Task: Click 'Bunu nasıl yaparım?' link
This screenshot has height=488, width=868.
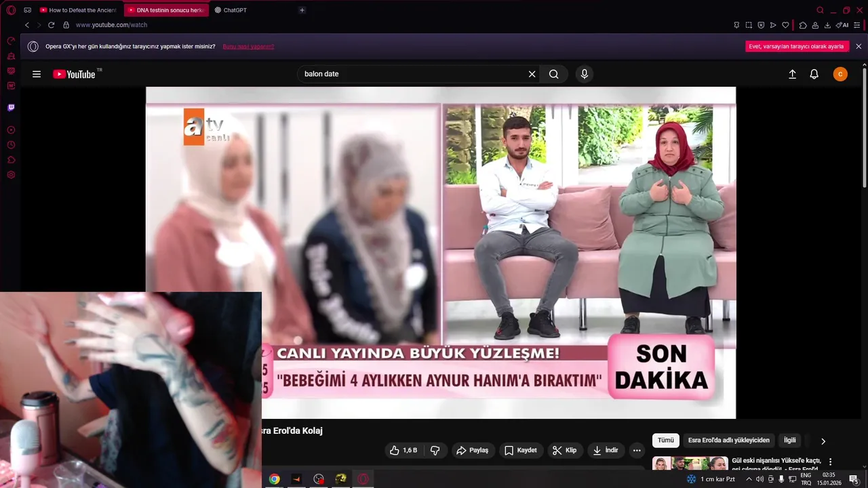Action: pyautogui.click(x=248, y=47)
